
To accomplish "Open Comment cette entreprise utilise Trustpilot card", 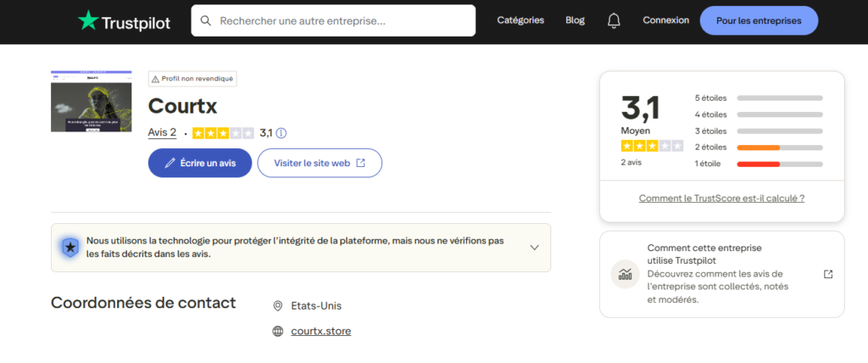I will (x=722, y=274).
